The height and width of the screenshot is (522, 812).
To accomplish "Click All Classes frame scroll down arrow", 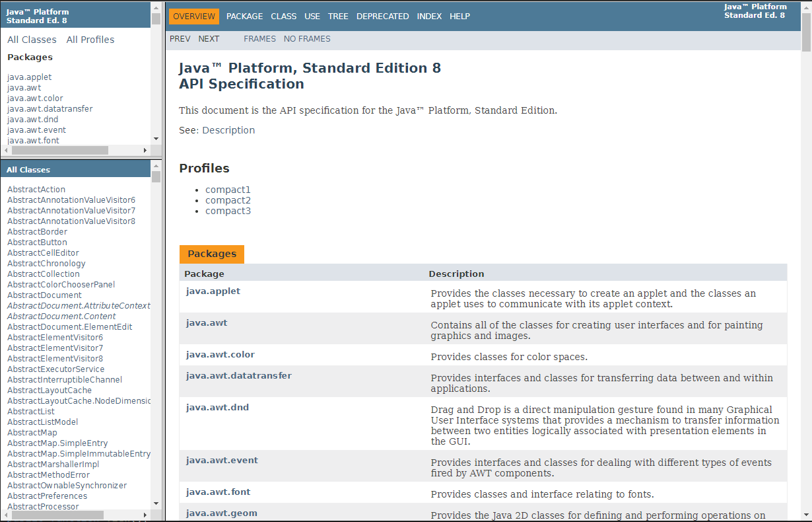I will click(x=156, y=503).
